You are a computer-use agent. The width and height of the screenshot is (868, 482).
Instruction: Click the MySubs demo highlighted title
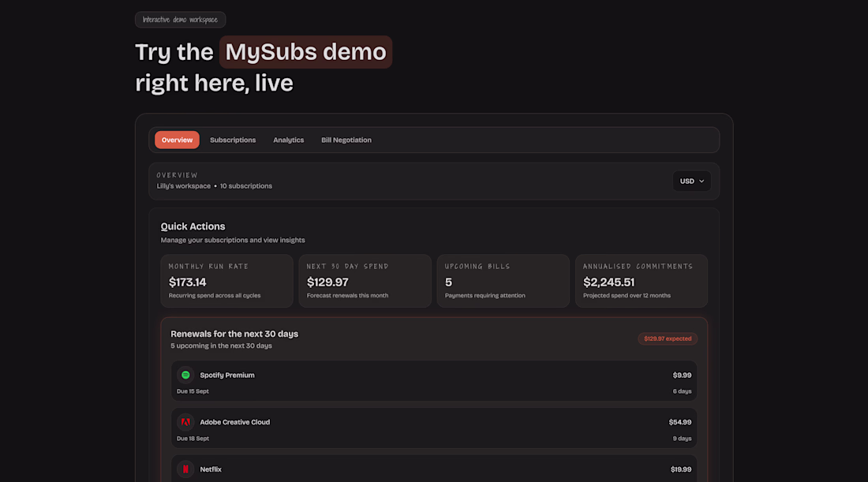click(305, 52)
